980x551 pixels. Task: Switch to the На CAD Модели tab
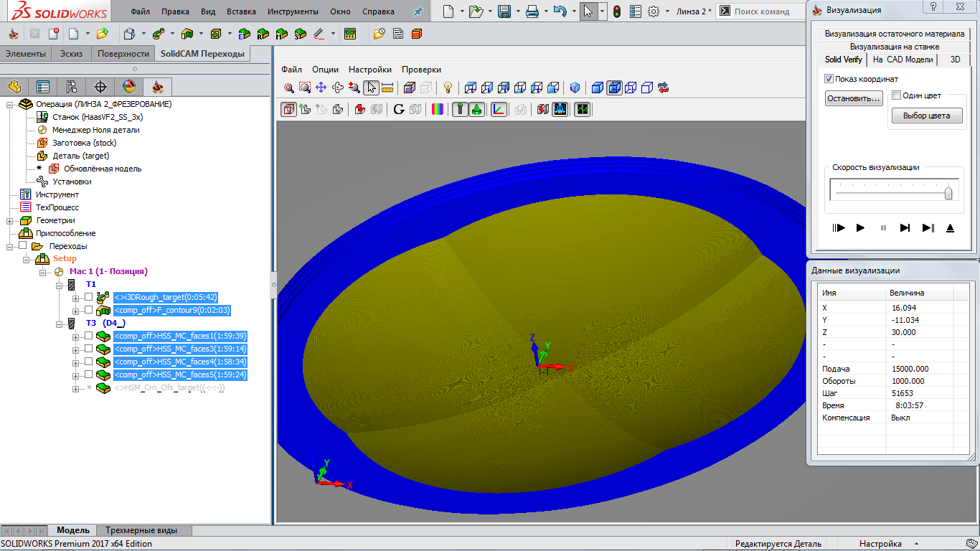[x=903, y=60]
